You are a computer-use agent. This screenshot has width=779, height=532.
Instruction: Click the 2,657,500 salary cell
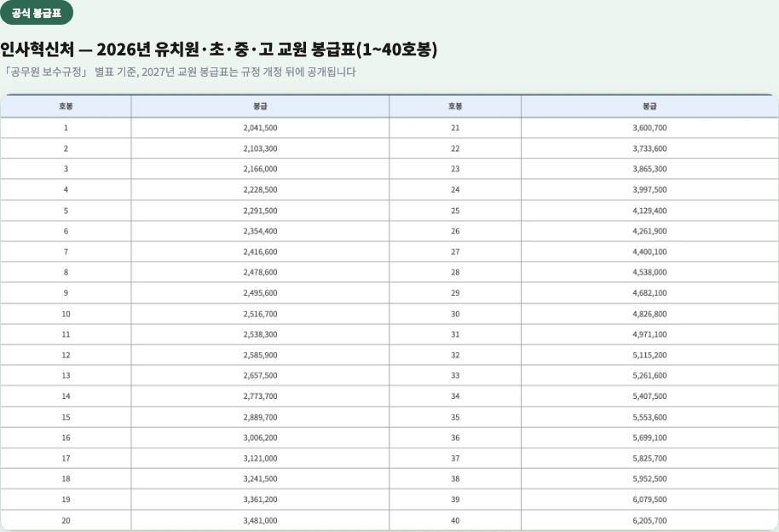[260, 376]
